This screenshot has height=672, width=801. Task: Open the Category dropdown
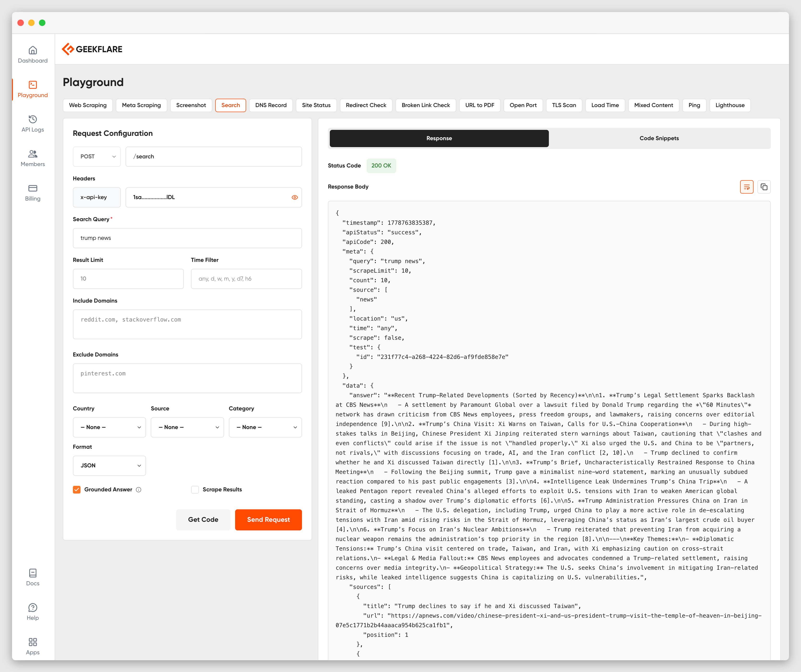[x=265, y=427]
